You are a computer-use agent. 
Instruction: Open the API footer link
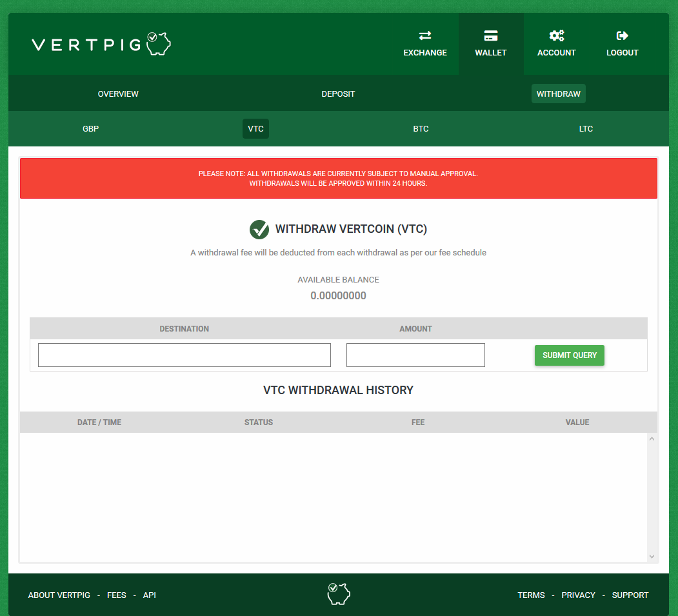[150, 595]
